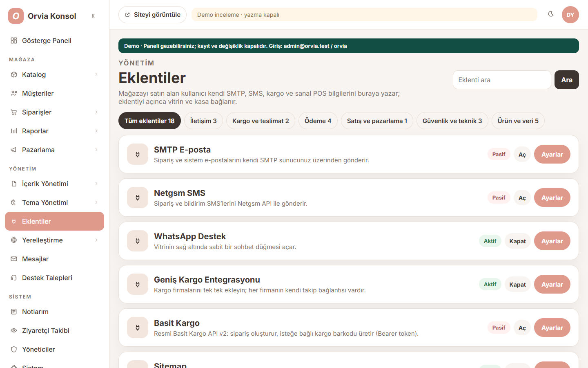Screen dimensions: 588x368
Task: Turn off Geniş Kargo Entegrasyonu with Kapat
Action: pos(518,285)
